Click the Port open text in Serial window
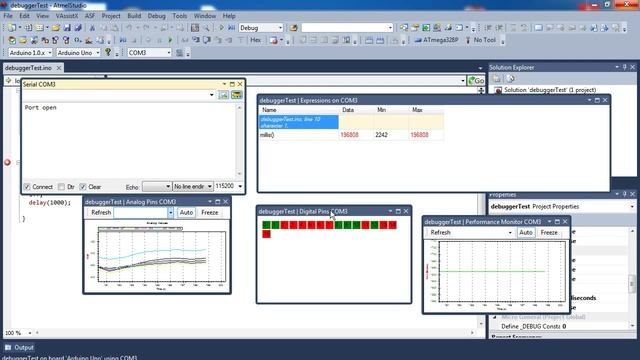The image size is (640, 360). (40, 107)
